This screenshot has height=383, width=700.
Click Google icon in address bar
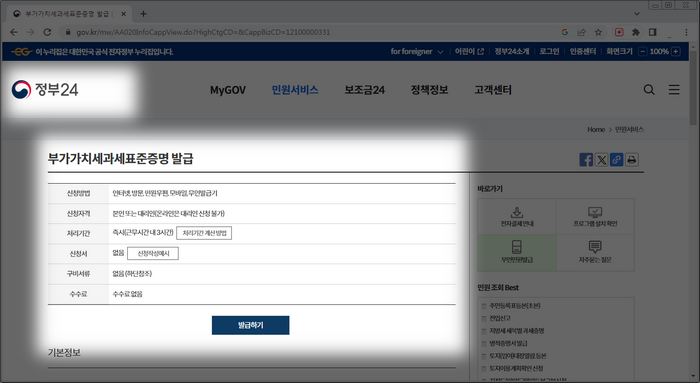(x=565, y=32)
